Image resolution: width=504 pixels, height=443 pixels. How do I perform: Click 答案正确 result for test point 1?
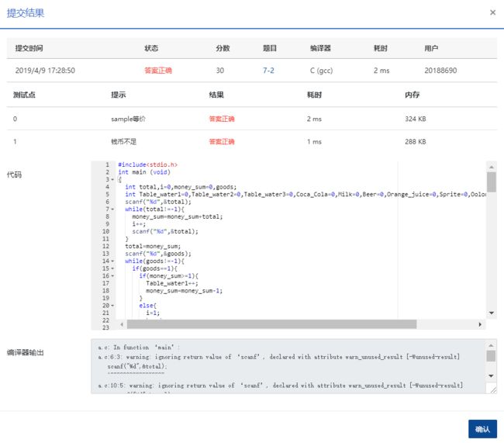pyautogui.click(x=222, y=141)
